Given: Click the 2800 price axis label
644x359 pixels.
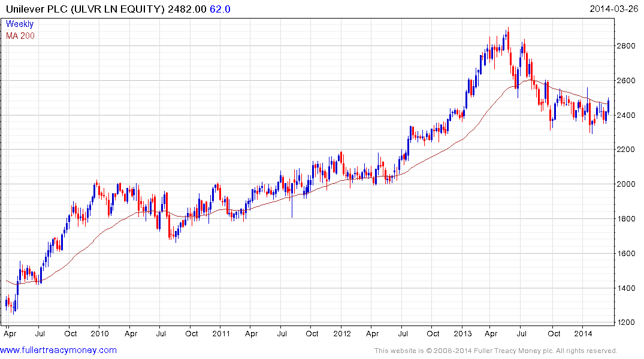Looking at the screenshot, I should [x=627, y=46].
